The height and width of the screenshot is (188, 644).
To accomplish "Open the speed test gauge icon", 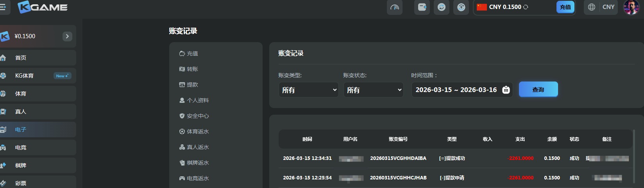I will click(x=395, y=7).
